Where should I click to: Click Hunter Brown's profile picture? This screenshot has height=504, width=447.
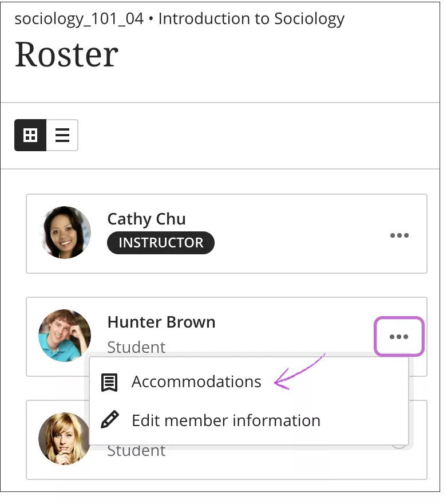(65, 336)
